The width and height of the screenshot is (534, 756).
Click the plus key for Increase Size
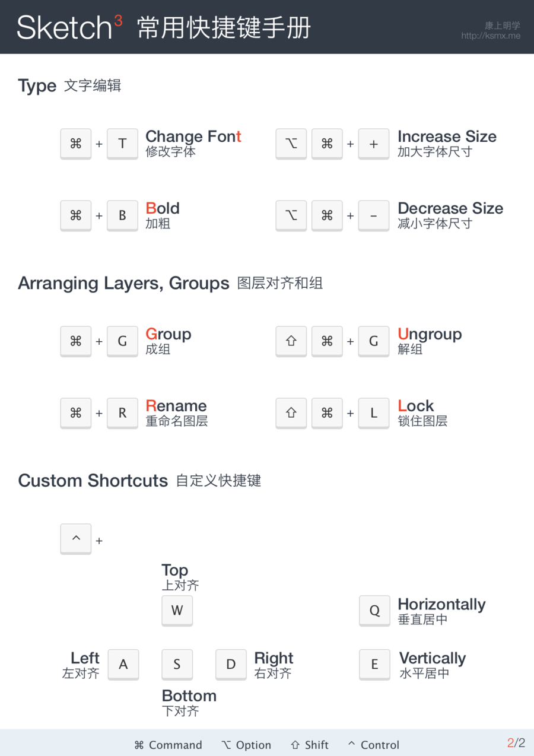(x=374, y=144)
